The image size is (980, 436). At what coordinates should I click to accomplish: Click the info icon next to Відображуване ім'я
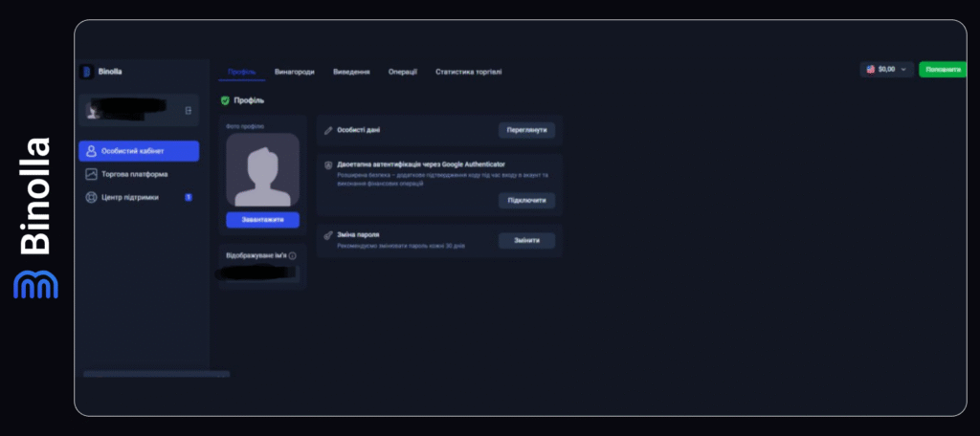click(292, 256)
